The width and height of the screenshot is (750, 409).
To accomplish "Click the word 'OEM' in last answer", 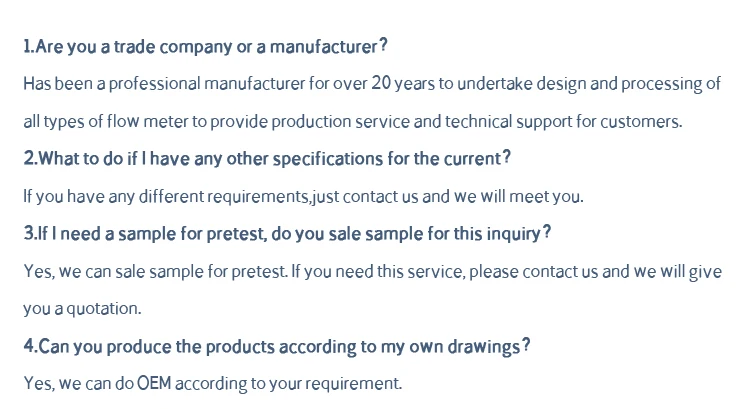I will point(154,383).
